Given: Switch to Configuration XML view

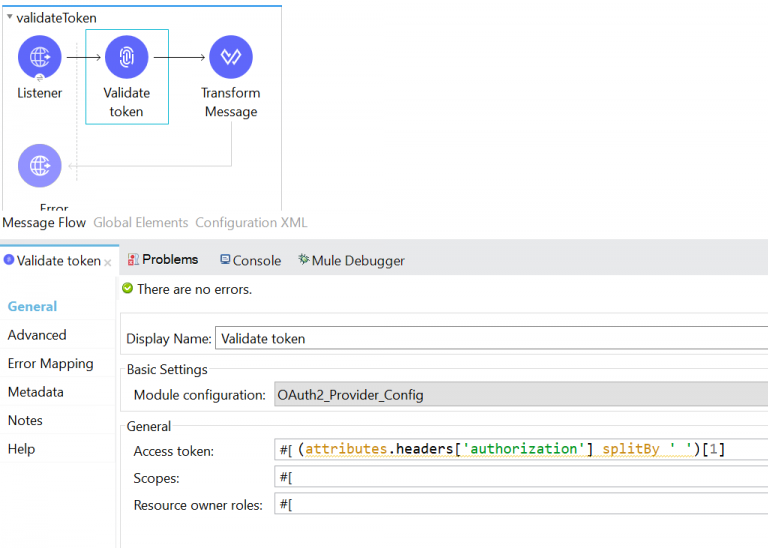Looking at the screenshot, I should tap(251, 223).
